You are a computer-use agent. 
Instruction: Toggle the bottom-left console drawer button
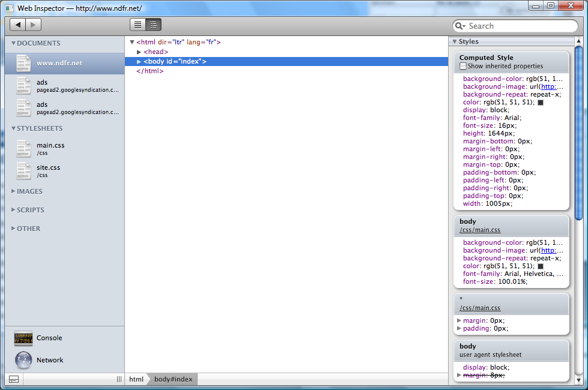(13, 379)
